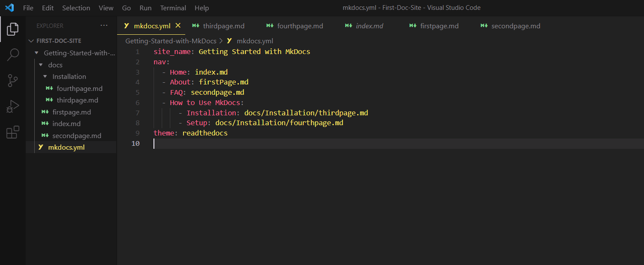Close the mkdocs.yml editor tab

click(x=178, y=26)
